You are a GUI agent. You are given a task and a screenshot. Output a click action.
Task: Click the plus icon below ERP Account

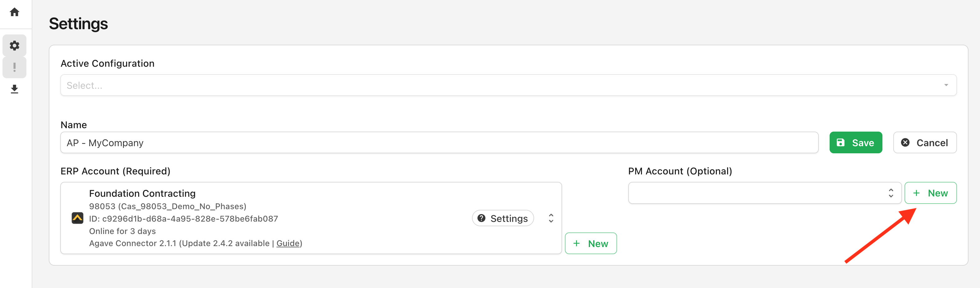point(577,244)
